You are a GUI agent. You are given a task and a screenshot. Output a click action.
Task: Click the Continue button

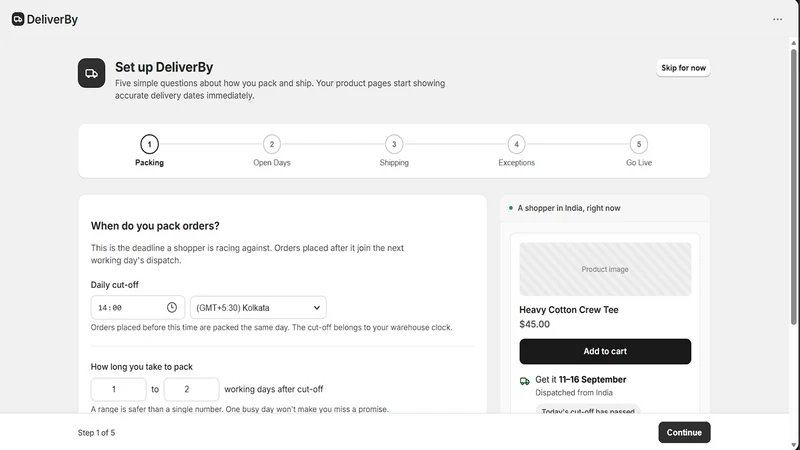pyautogui.click(x=684, y=432)
